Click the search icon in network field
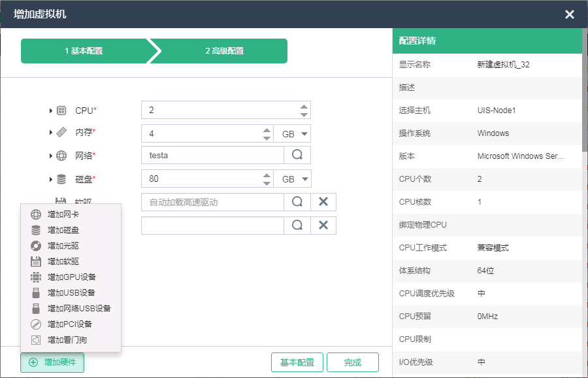The width and height of the screenshot is (588, 378). [297, 155]
